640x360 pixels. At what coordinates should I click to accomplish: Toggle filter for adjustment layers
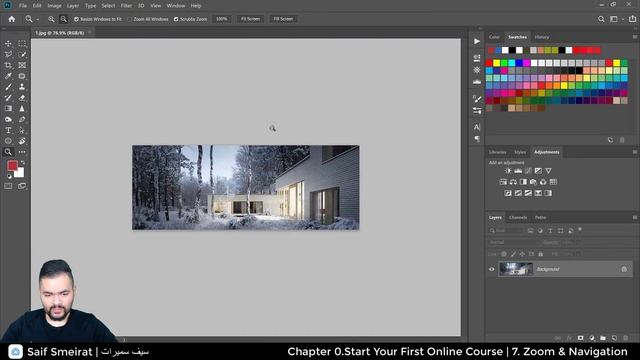point(540,231)
